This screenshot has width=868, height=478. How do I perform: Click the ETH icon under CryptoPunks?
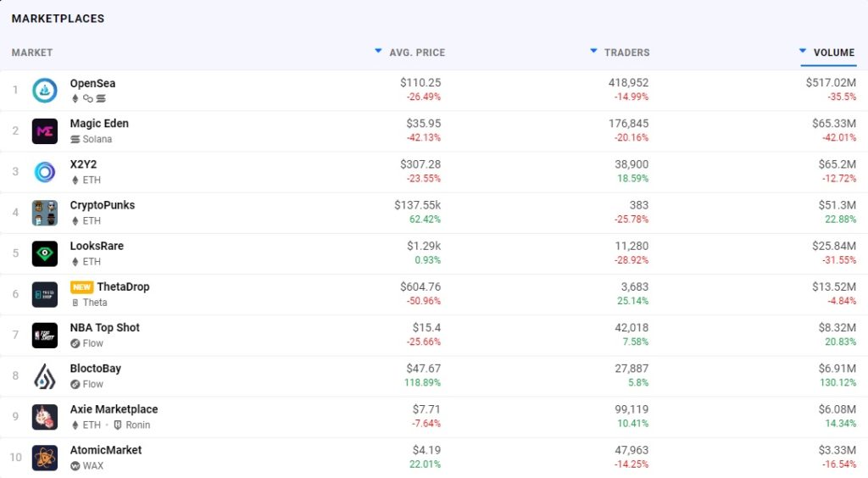[x=75, y=220]
